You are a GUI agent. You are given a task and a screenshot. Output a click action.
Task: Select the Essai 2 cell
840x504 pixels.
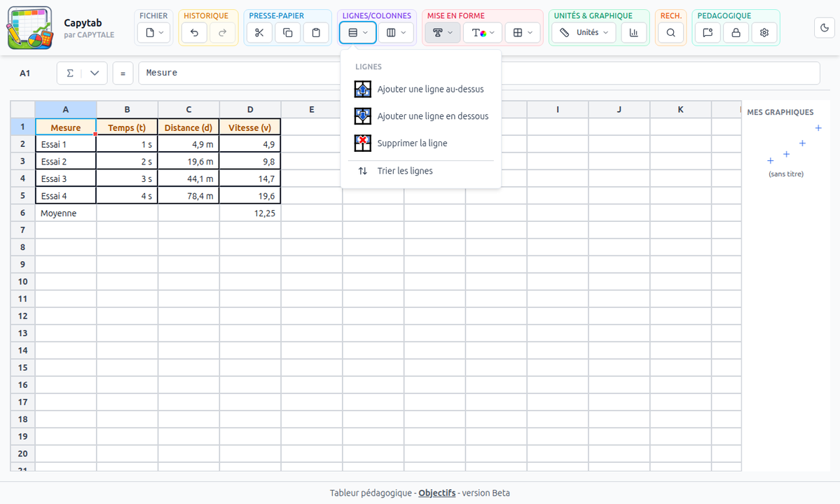(x=66, y=162)
